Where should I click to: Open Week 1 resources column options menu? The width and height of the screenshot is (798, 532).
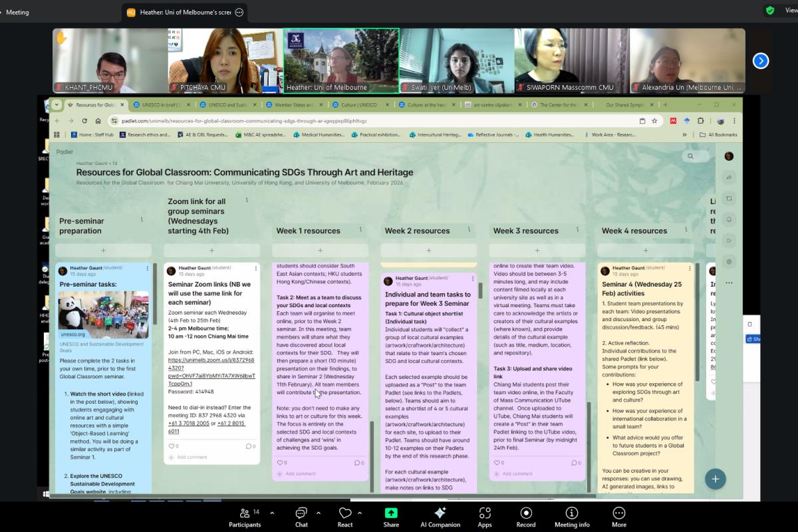(x=361, y=229)
